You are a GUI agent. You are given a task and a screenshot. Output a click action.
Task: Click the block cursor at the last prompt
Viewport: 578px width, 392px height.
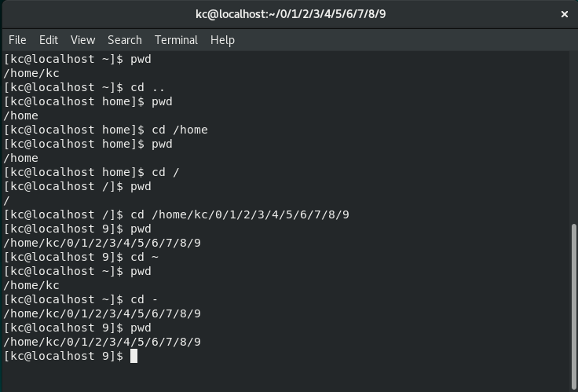pyautogui.click(x=134, y=356)
